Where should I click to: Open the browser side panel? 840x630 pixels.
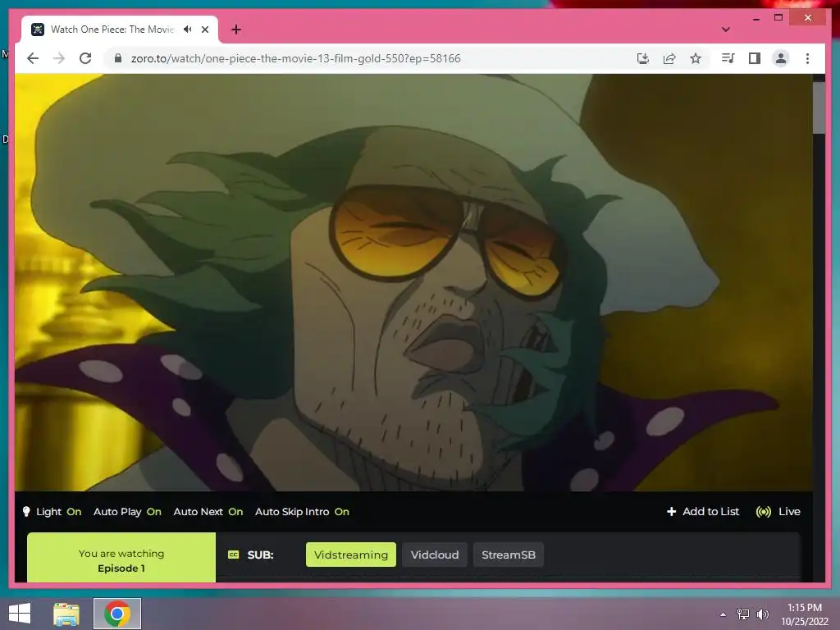coord(755,58)
